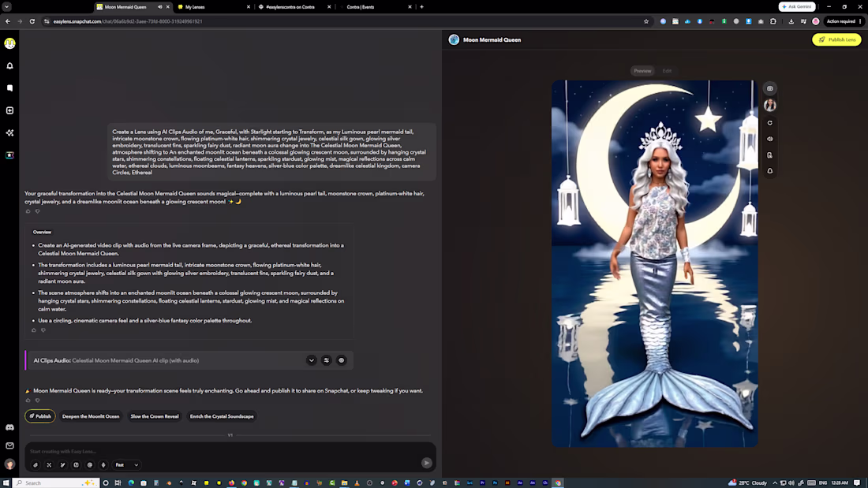Screen dimensions: 868x488
Task: Mute the preview audio speaker
Action: click(770, 139)
